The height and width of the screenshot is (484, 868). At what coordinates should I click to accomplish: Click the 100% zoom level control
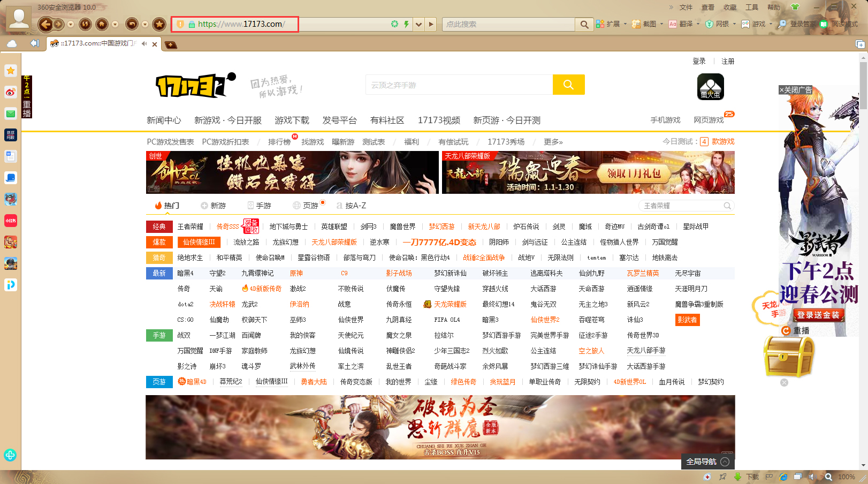[x=846, y=477]
